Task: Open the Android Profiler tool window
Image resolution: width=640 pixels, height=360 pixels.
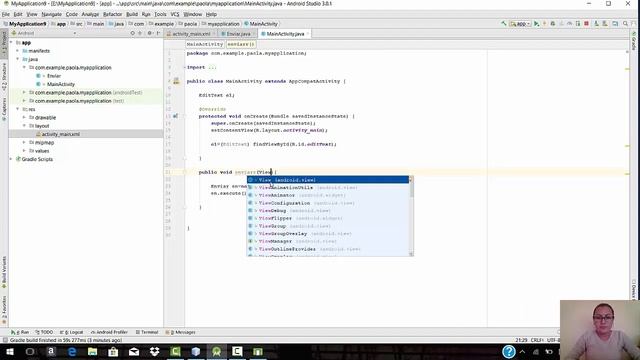Action: [109, 332]
